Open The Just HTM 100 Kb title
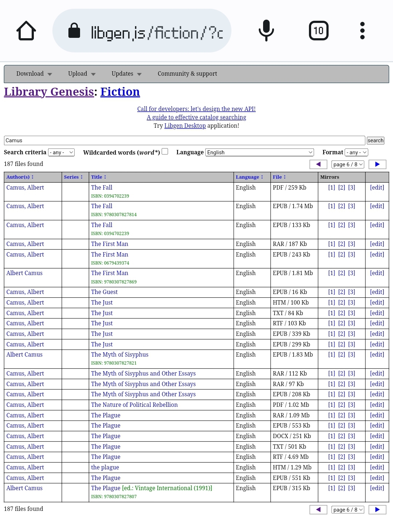The width and height of the screenshot is (393, 532). [x=102, y=302]
